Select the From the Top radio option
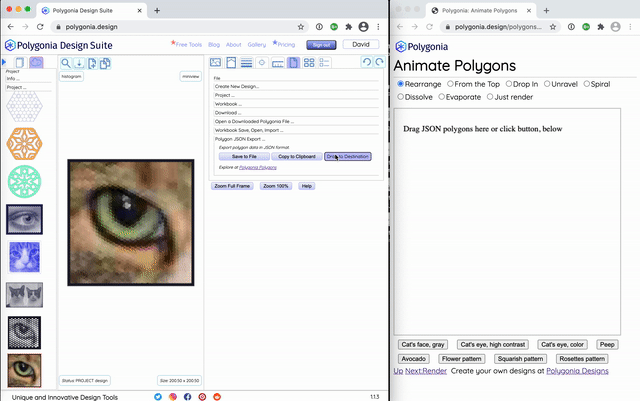 click(450, 84)
